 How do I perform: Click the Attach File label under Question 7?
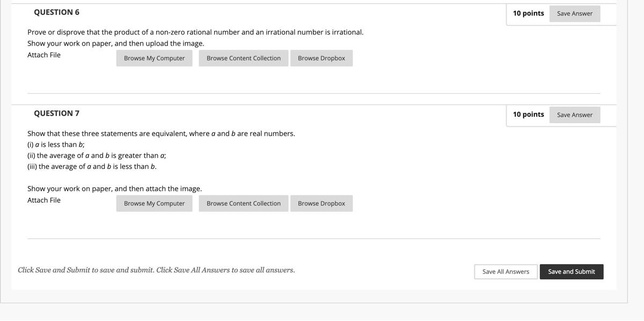click(x=44, y=199)
